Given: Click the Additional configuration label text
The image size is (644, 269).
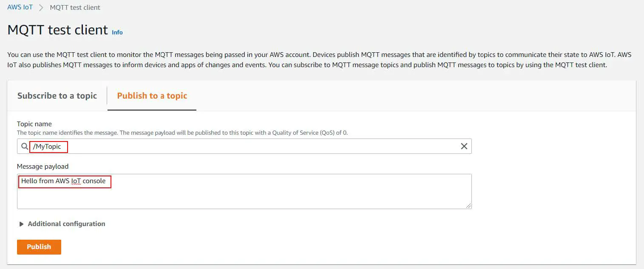Looking at the screenshot, I should coord(66,224).
